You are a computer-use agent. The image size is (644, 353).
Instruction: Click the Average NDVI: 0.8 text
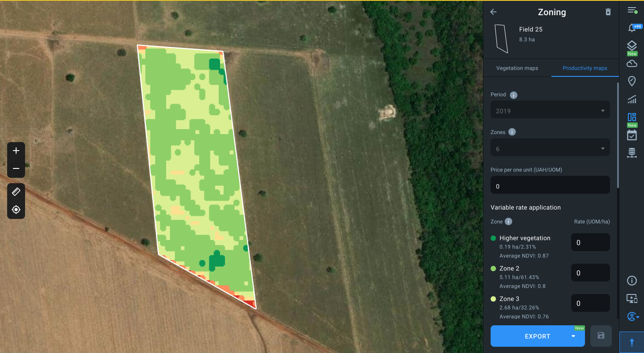point(522,286)
